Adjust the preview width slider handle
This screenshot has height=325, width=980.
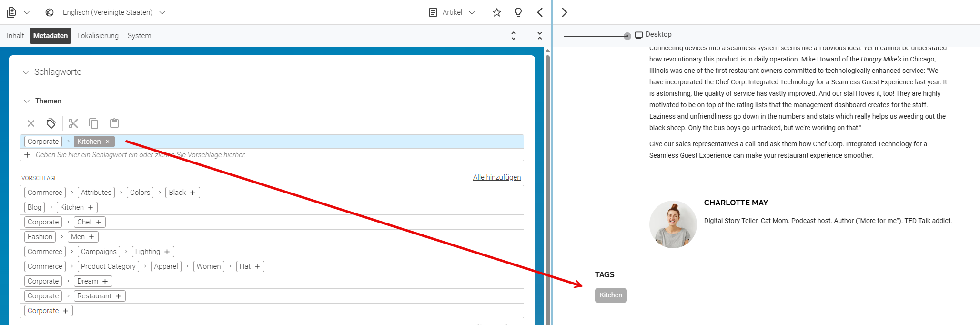point(627,36)
